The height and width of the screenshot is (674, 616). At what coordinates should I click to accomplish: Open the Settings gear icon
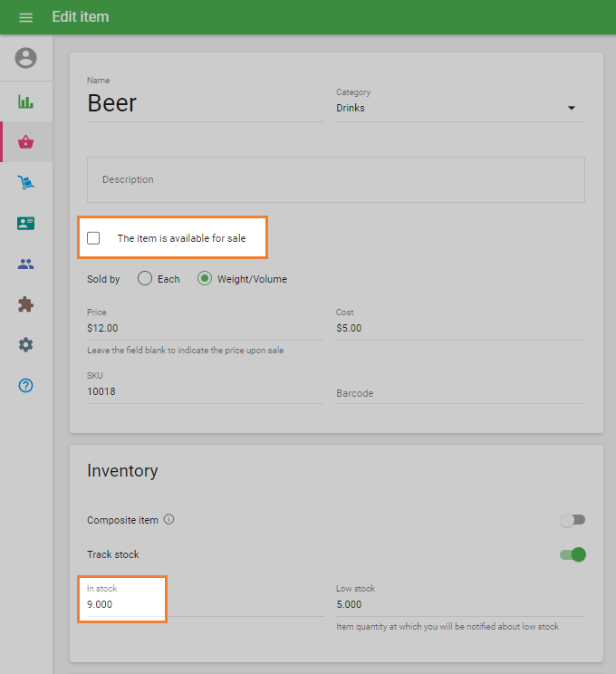[x=26, y=345]
